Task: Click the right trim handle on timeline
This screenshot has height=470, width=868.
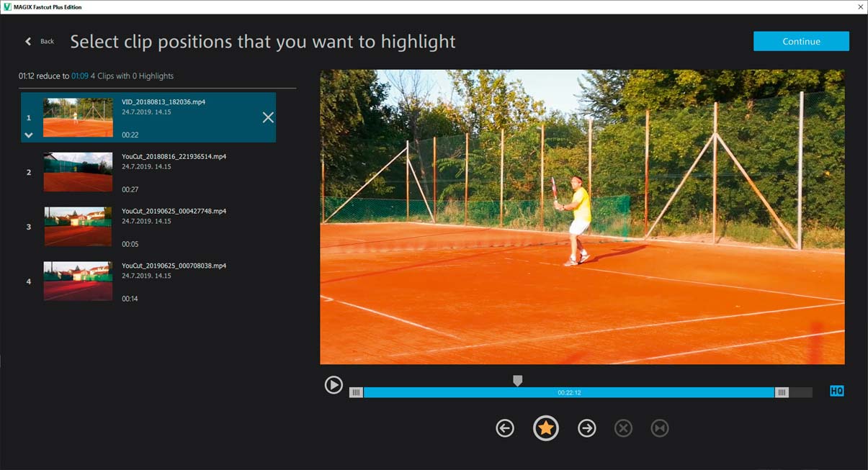Action: [x=782, y=392]
